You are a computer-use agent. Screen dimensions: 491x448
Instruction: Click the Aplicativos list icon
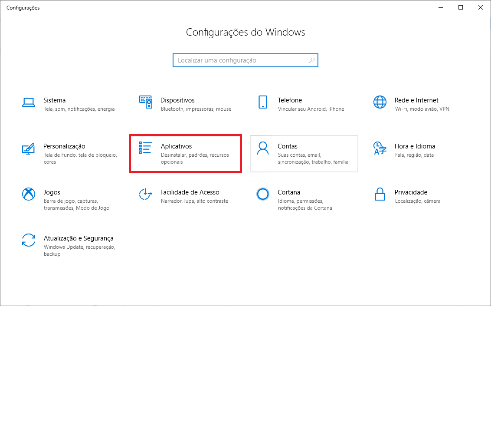tap(146, 148)
